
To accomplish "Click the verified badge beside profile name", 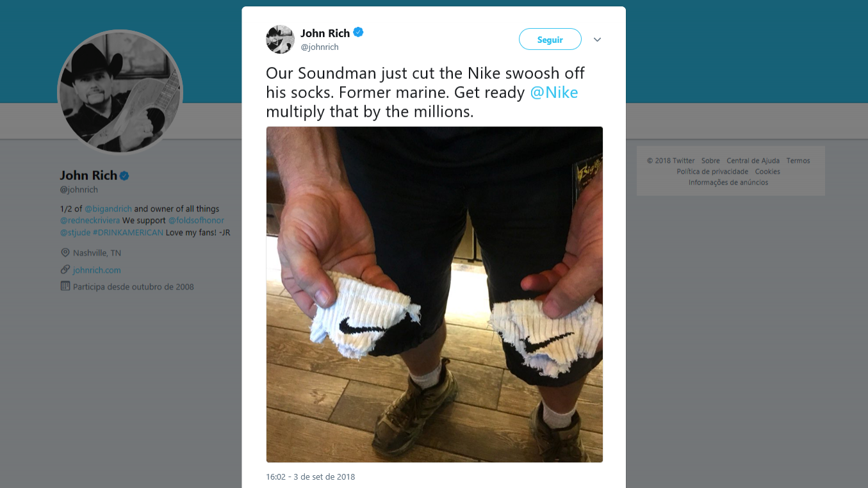I will [125, 175].
